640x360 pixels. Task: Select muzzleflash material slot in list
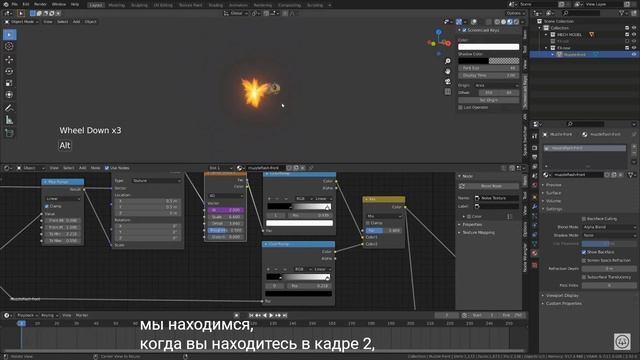tap(585, 148)
